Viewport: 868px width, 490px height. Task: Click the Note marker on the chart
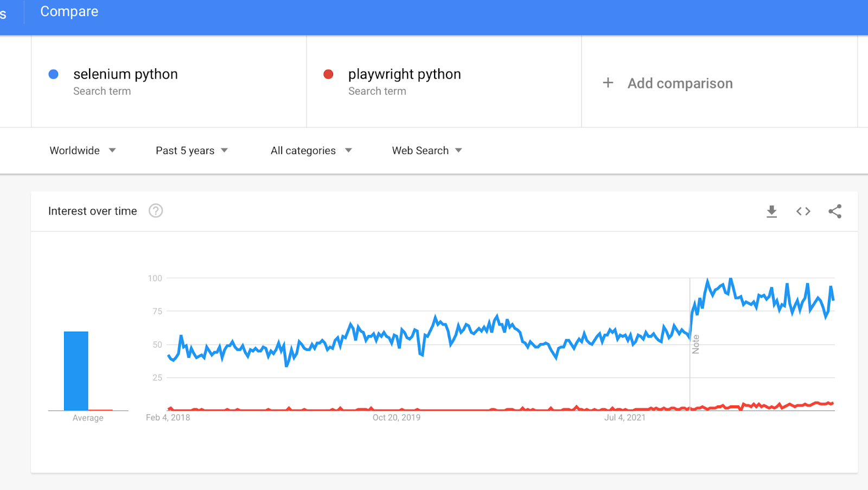pyautogui.click(x=695, y=344)
